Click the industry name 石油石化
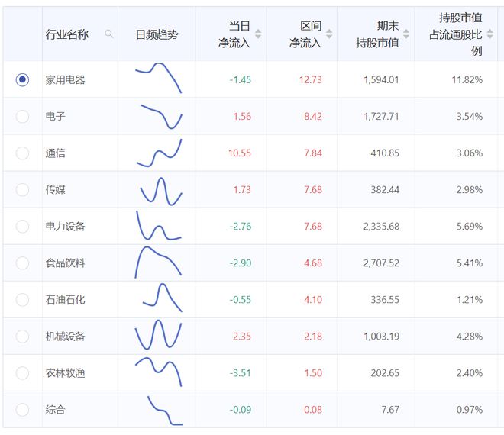 [65, 300]
